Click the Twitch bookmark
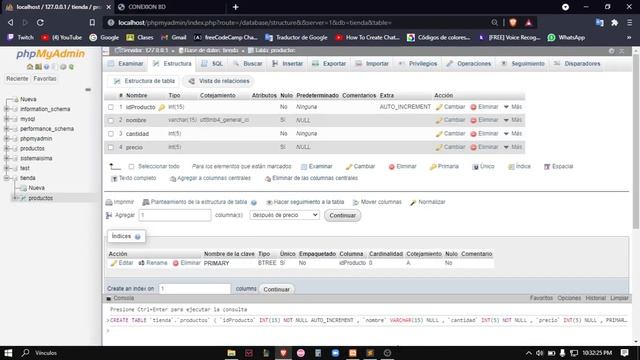Screen dimensions: 640x360 point(21,37)
